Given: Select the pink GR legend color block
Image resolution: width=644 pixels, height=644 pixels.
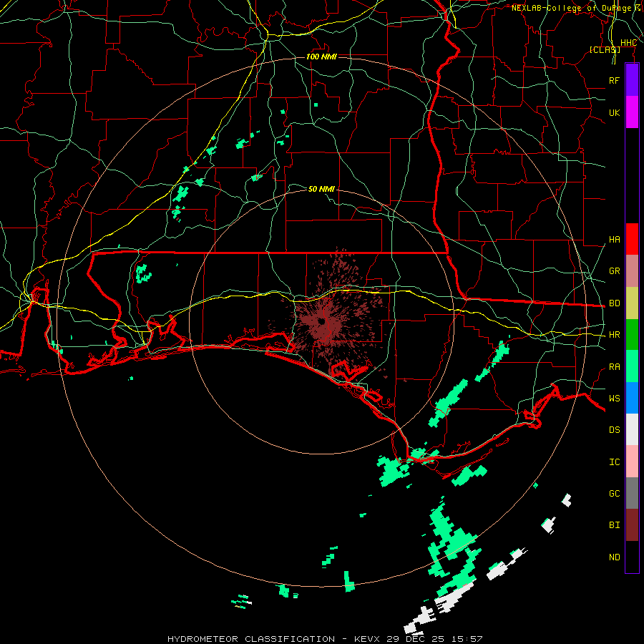Looking at the screenshot, I should click(632, 270).
